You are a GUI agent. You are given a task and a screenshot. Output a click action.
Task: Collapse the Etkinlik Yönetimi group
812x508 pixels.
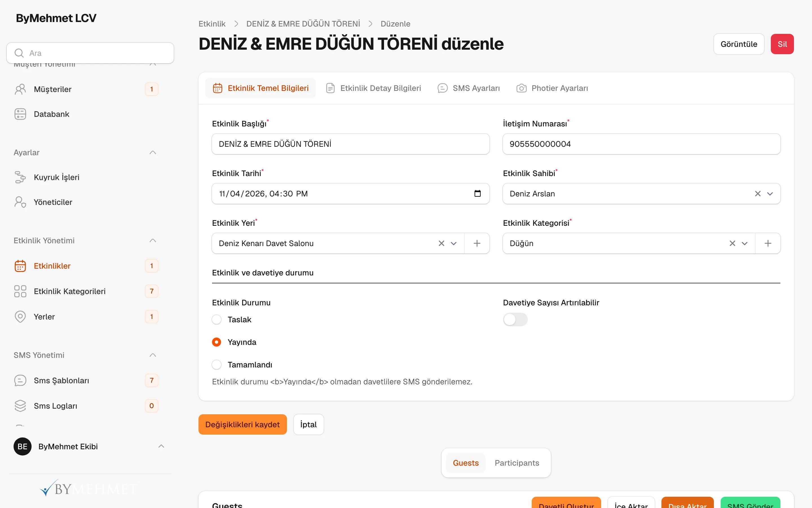click(x=153, y=240)
